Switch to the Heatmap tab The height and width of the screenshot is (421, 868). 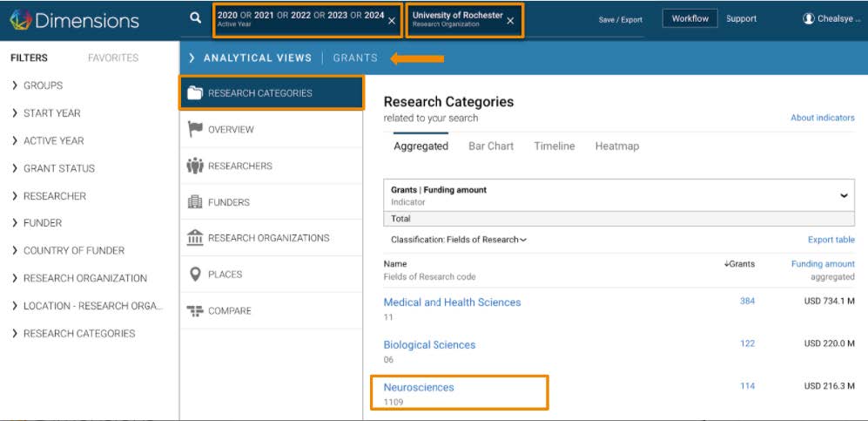[x=616, y=146]
